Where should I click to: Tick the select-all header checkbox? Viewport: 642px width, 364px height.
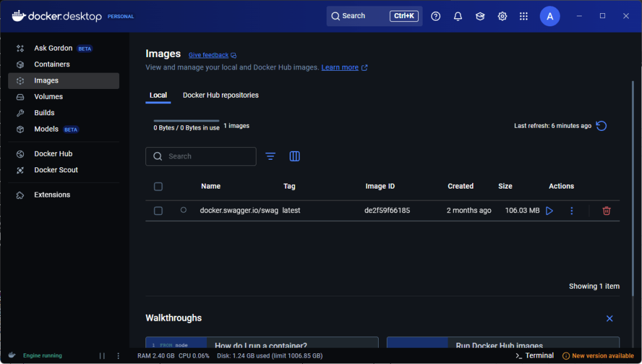click(158, 187)
